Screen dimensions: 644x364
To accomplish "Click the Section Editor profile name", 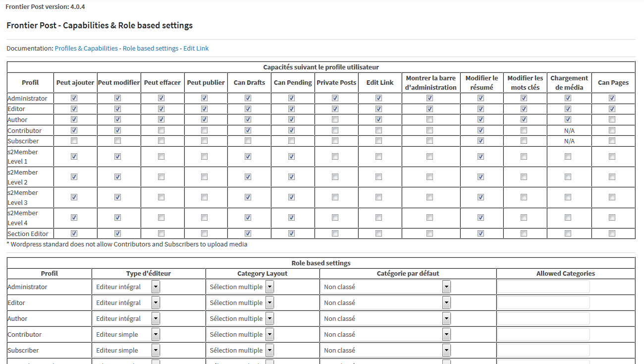I will 28,234.
